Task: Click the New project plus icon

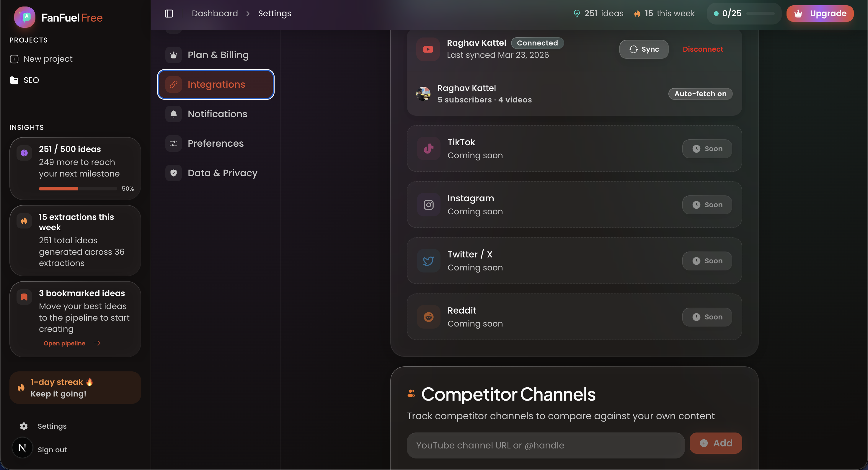Action: pos(14,59)
